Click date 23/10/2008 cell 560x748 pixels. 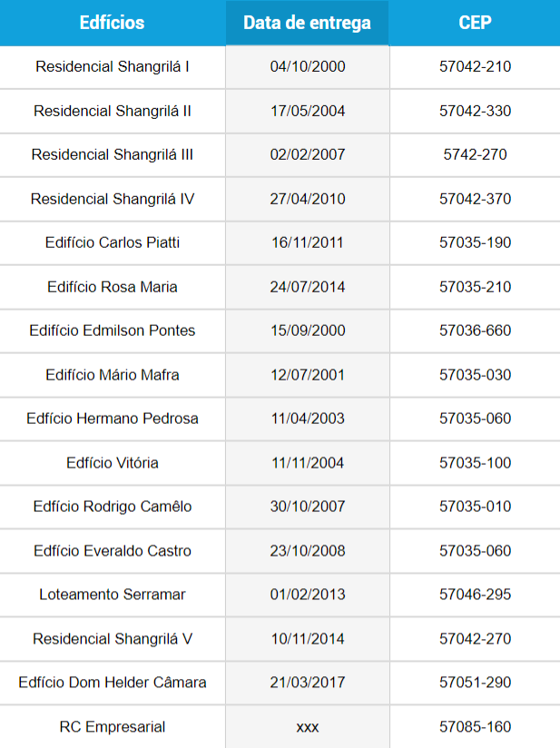point(308,551)
